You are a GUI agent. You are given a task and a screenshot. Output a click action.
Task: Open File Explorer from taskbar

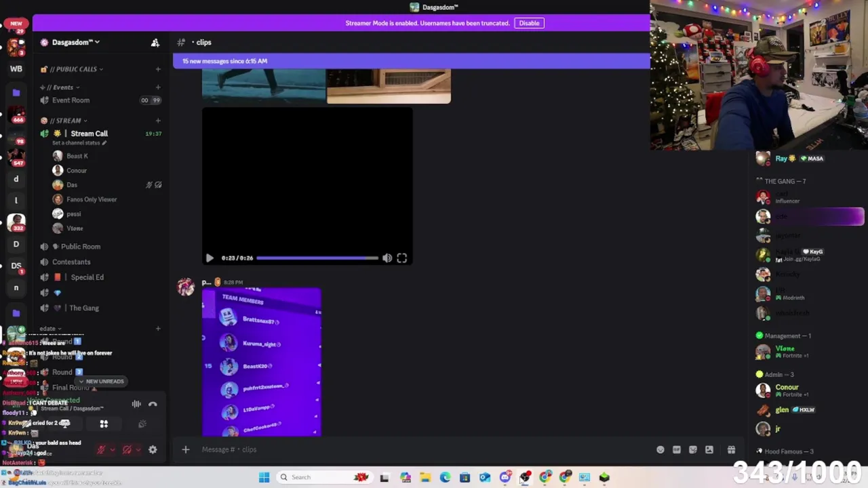click(x=425, y=477)
